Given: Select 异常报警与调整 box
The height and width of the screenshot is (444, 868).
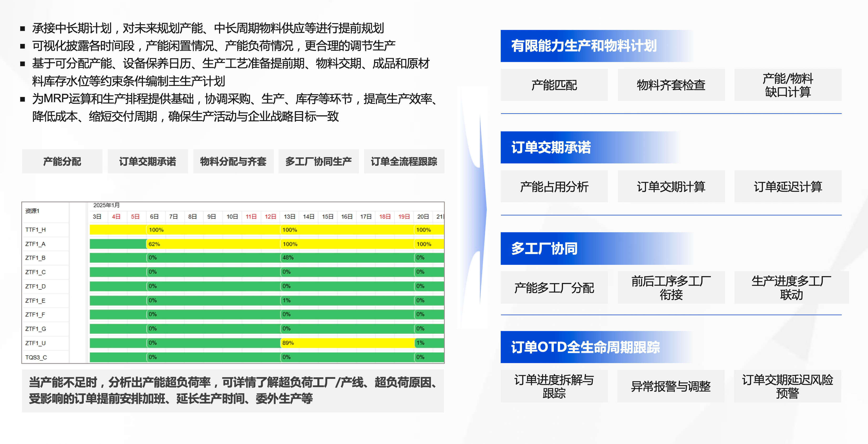Looking at the screenshot, I should [670, 386].
